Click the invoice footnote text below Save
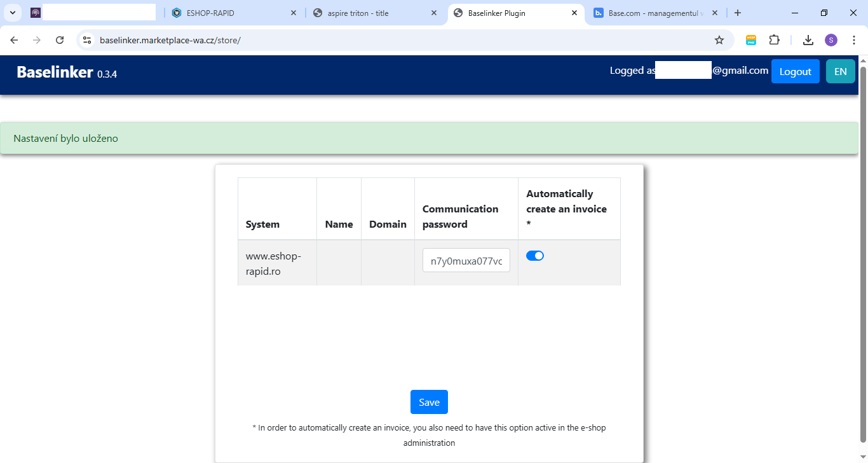The image size is (868, 463). [x=429, y=435]
